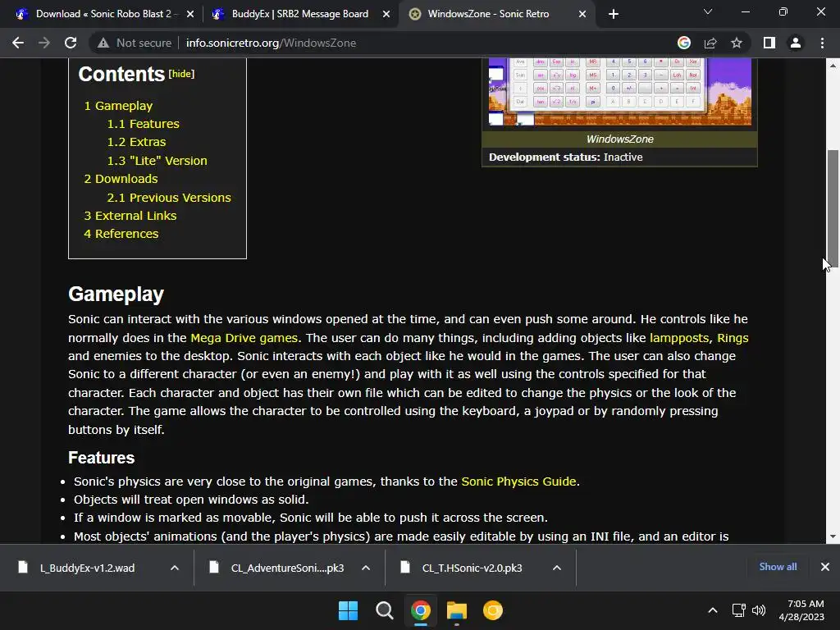Open the browser side panel
This screenshot has width=840, height=630.
[769, 43]
